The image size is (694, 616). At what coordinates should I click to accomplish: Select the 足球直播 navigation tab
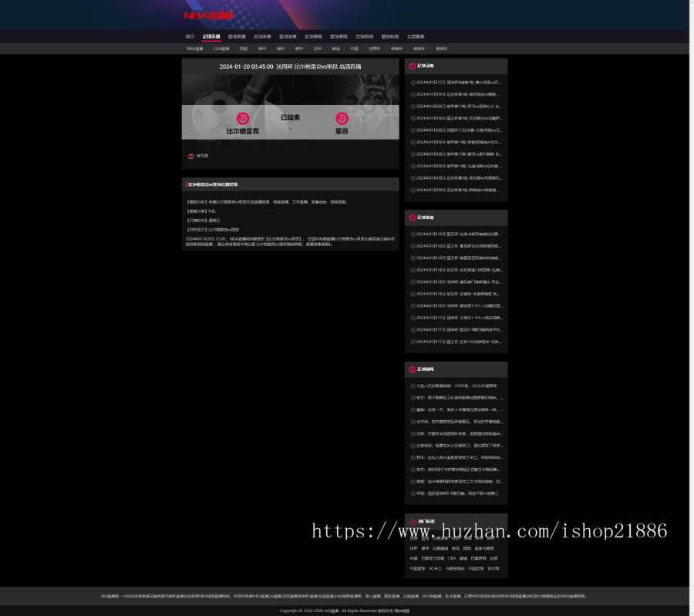[211, 37]
